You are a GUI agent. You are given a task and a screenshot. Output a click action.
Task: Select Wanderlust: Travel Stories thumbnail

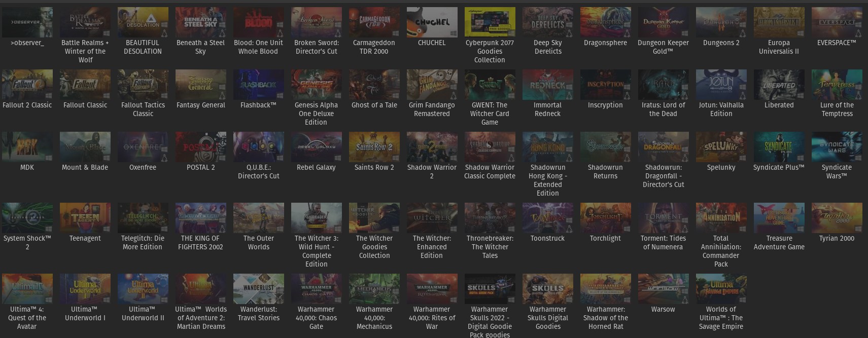[x=259, y=289]
